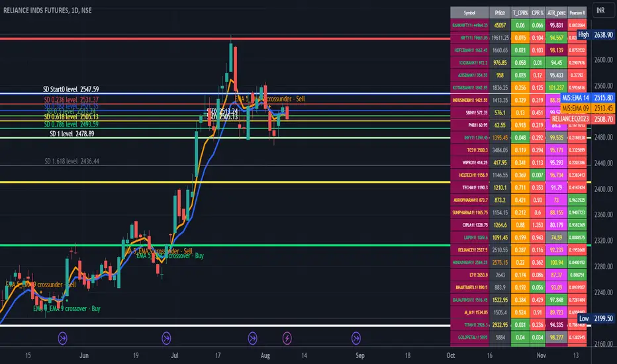Click the lightning-bolt event marker near Aug

(x=287, y=338)
